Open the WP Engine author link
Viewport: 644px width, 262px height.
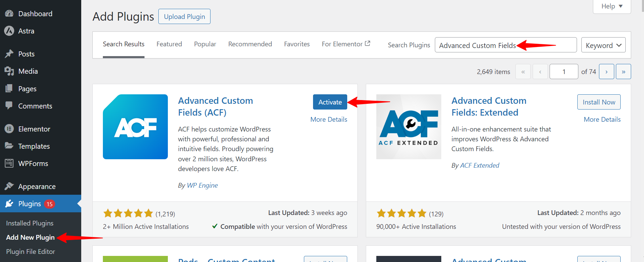click(x=202, y=185)
